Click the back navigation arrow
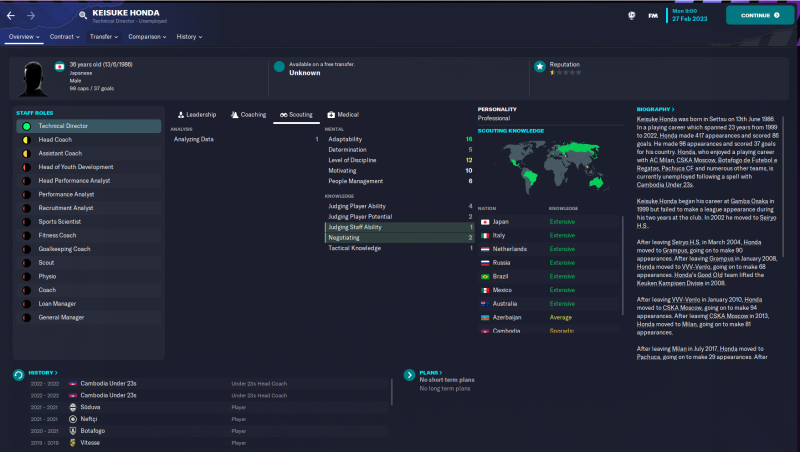 tap(13, 16)
